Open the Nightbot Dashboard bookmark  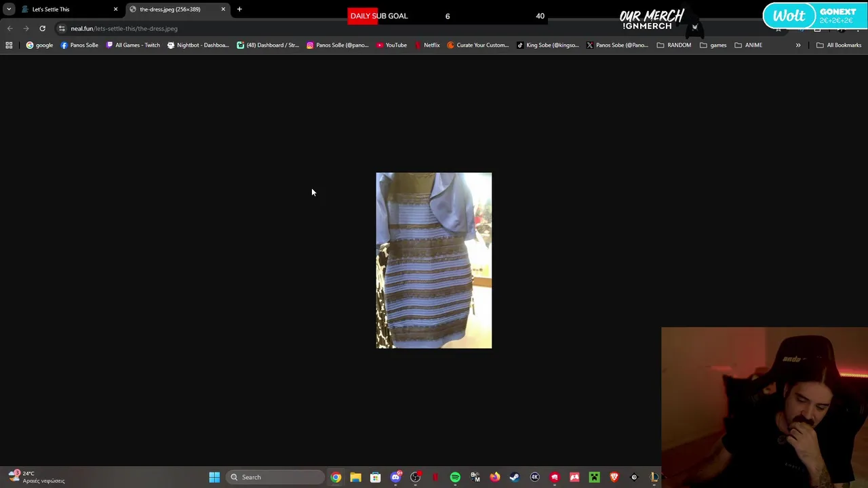[x=198, y=45]
